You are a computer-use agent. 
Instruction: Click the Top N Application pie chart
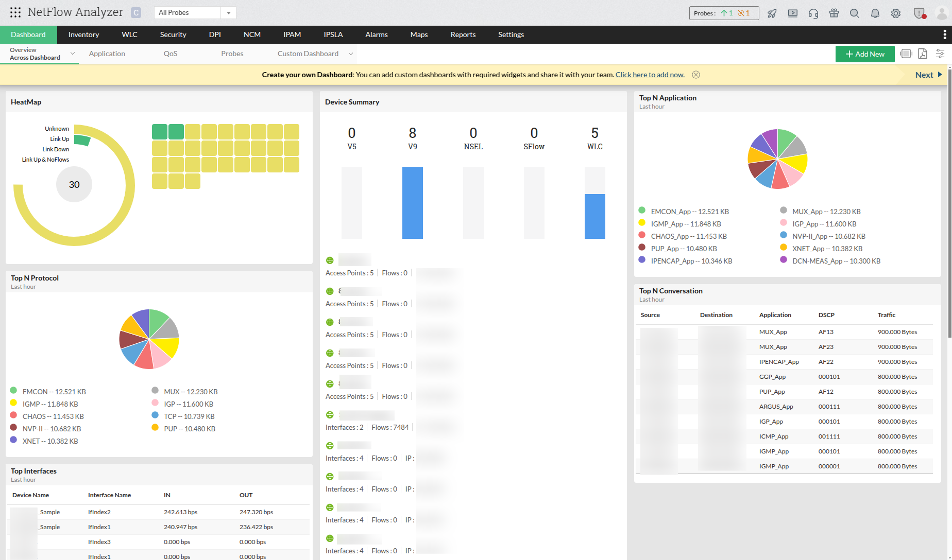[x=777, y=159]
